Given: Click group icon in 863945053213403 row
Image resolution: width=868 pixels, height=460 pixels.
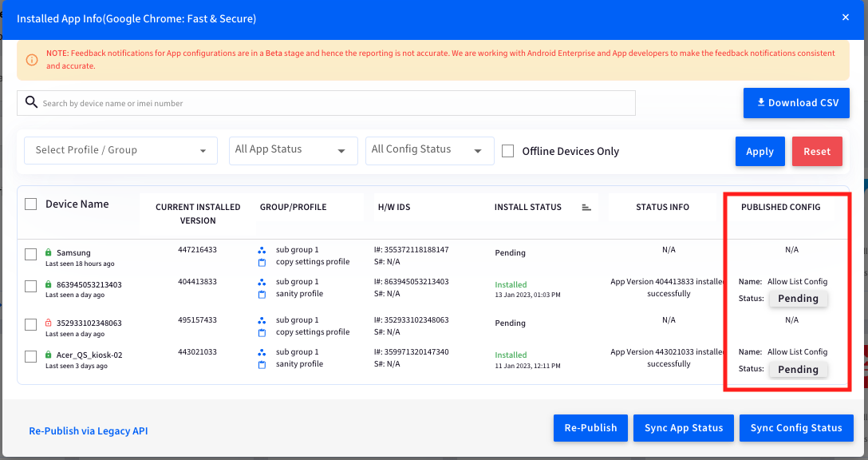Looking at the screenshot, I should pyautogui.click(x=262, y=282).
